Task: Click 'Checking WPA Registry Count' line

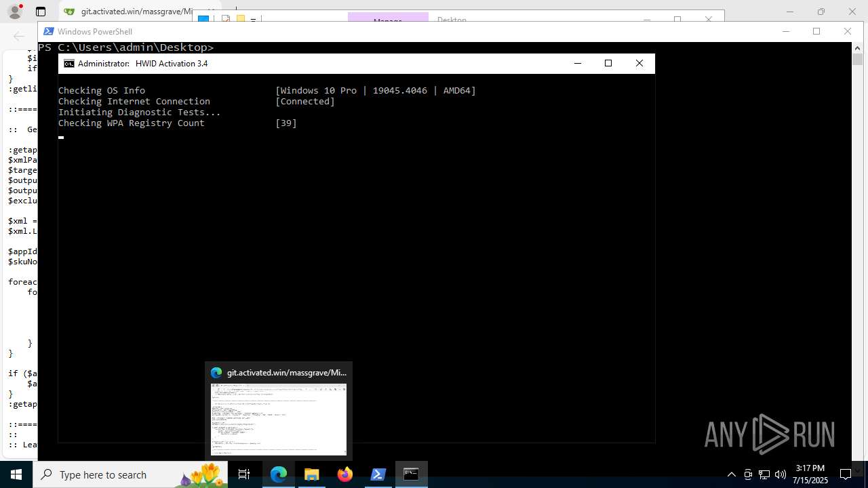Action: (132, 123)
